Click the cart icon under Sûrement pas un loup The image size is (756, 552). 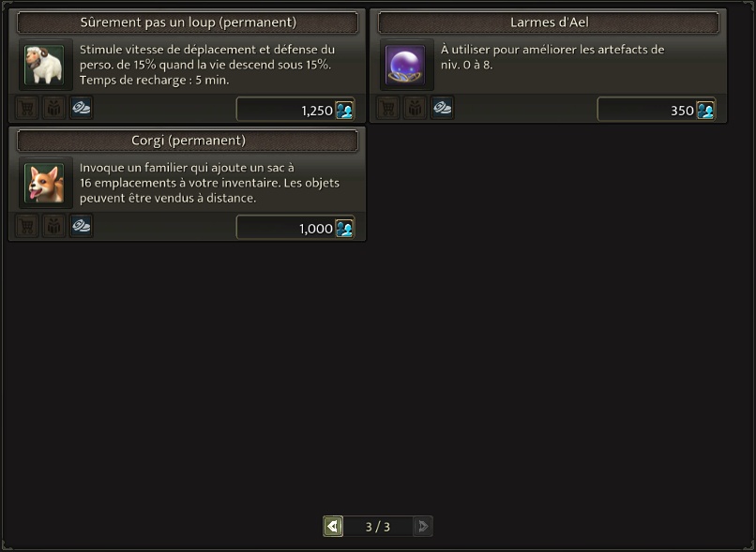pos(27,108)
